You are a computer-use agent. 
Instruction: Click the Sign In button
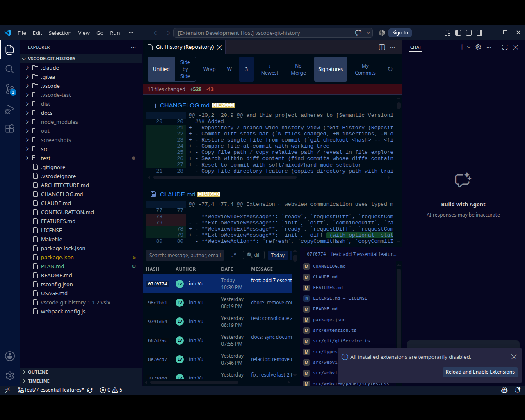click(400, 33)
